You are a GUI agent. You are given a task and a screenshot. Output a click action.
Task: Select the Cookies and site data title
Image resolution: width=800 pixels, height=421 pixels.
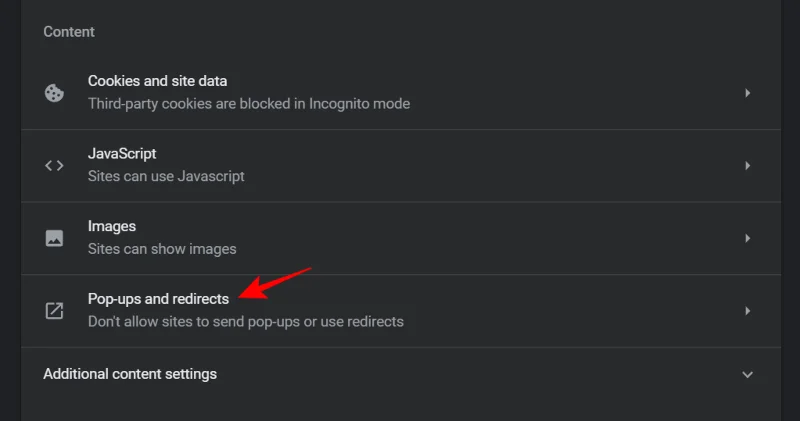(157, 81)
